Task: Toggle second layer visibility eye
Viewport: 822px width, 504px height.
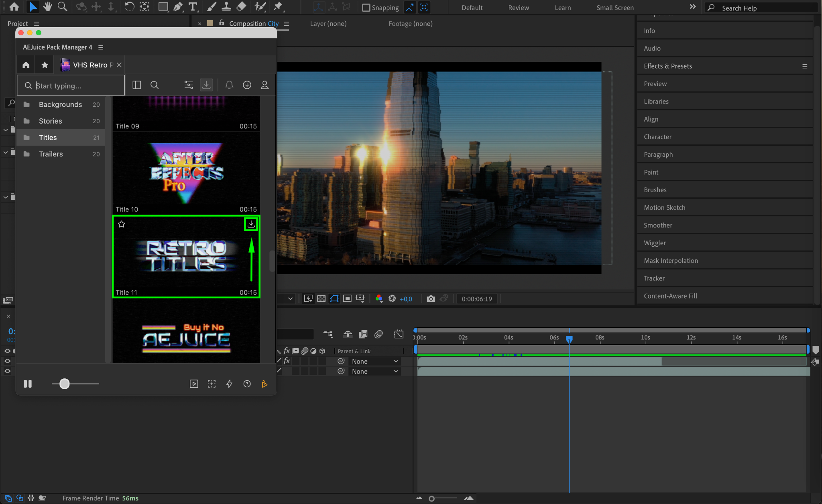Action: (x=7, y=371)
